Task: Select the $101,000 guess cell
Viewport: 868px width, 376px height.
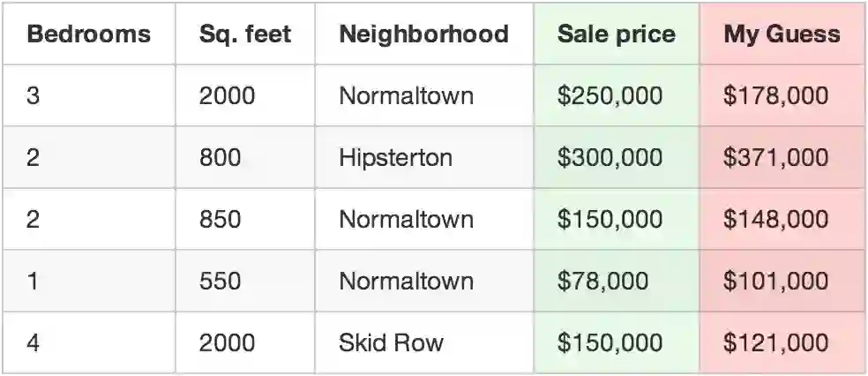Action: pos(775,281)
